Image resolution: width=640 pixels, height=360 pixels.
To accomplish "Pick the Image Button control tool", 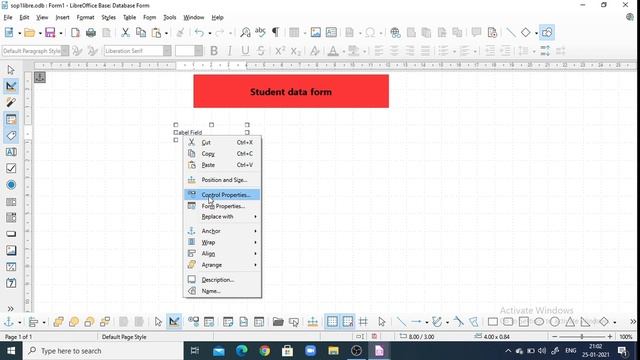I will [x=11, y=250].
